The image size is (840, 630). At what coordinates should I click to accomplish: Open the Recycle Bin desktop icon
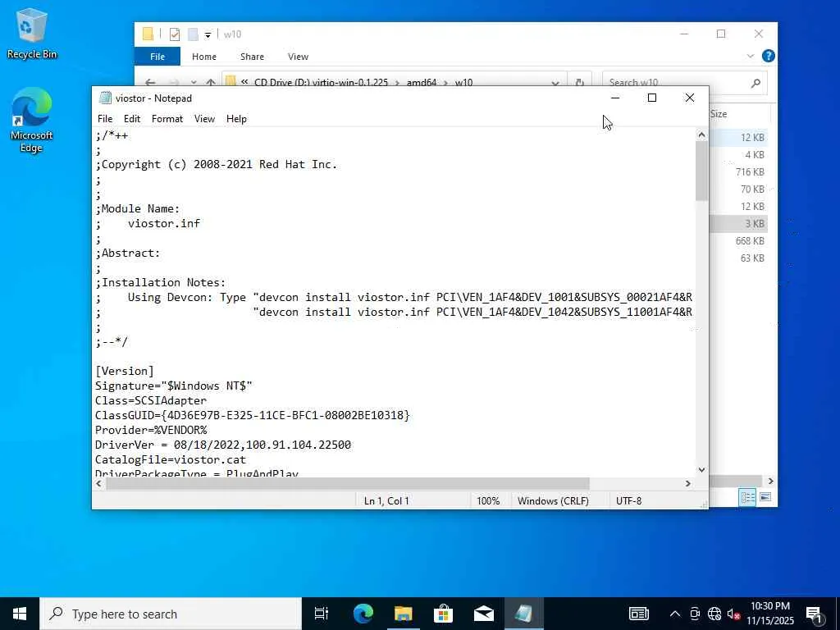31,33
